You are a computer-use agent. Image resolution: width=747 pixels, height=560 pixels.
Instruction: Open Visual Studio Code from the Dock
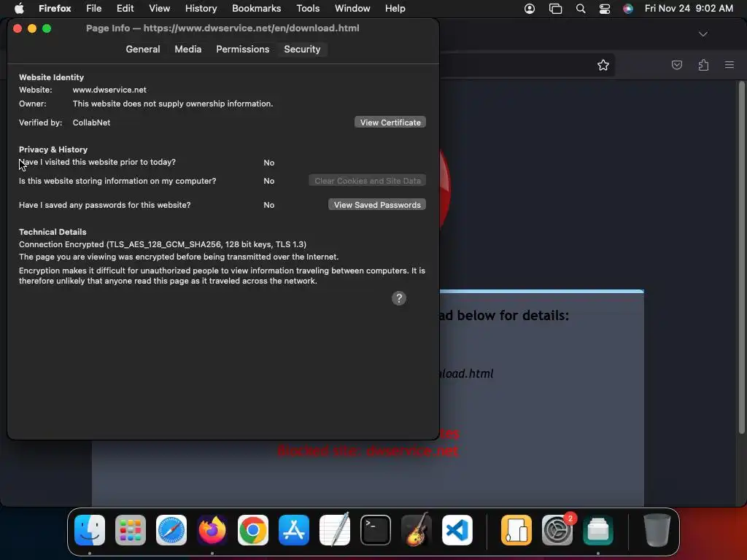[457, 530]
